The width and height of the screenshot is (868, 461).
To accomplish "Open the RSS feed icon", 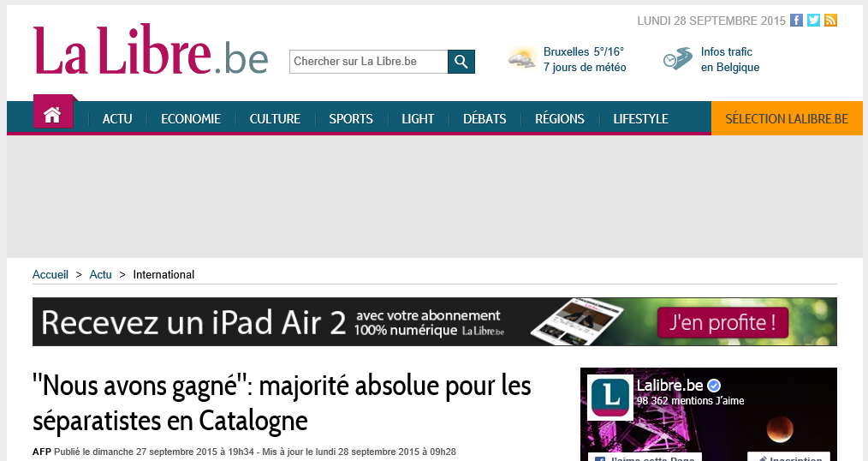I will click(x=830, y=21).
